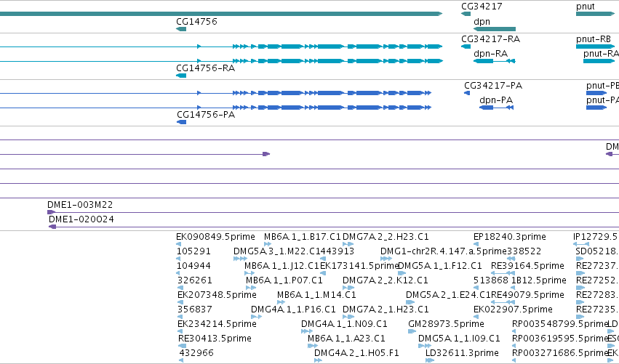Click the RE30413.5prime EST label
The image size is (619, 364).
pos(215,339)
